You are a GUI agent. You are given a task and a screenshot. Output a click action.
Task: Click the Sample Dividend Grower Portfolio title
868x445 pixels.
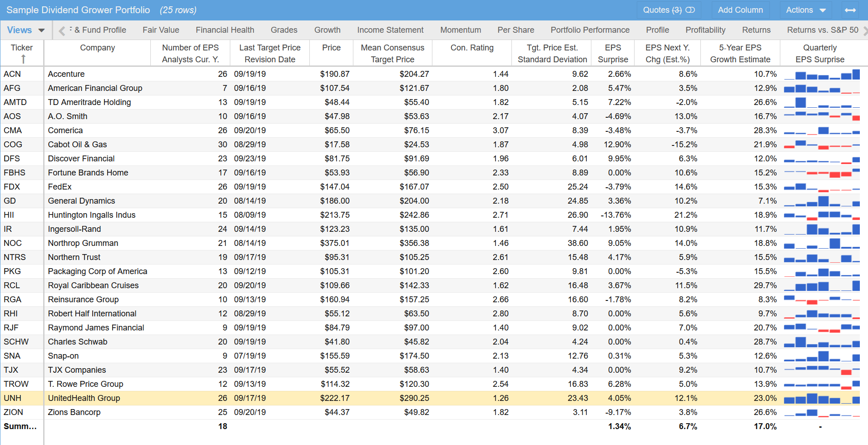78,10
